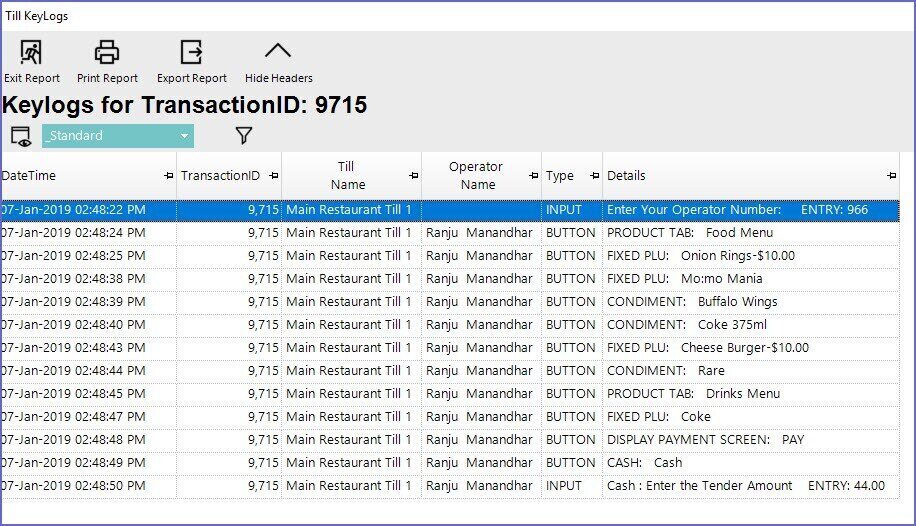
Task: Open the filter funnel icon
Action: coord(243,136)
